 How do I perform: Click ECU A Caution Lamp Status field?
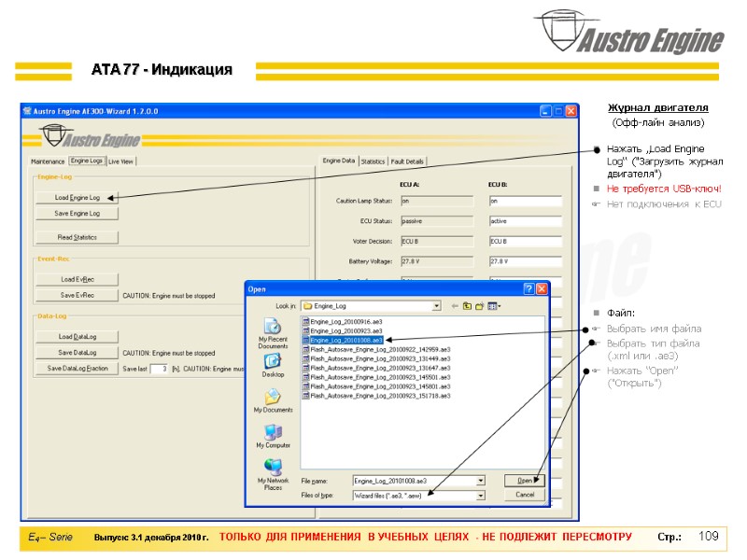(437, 201)
